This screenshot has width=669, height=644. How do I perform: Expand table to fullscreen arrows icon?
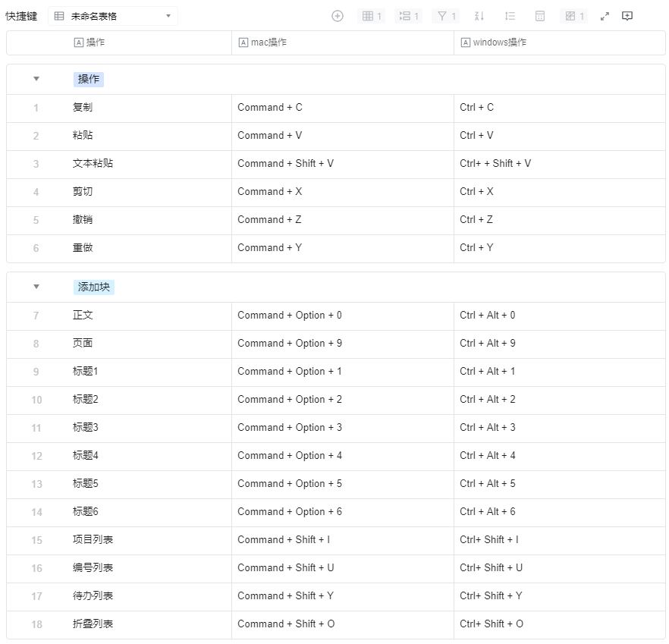(605, 16)
